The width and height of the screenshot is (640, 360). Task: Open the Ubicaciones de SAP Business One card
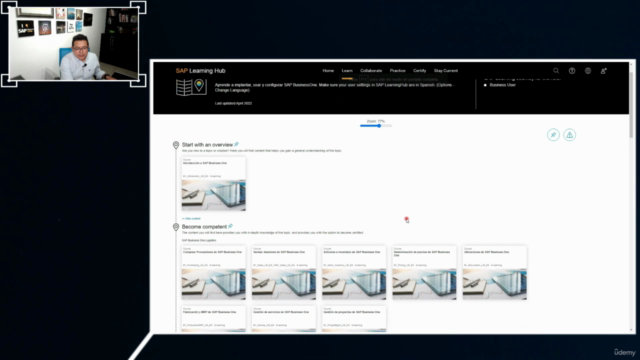coord(495,273)
